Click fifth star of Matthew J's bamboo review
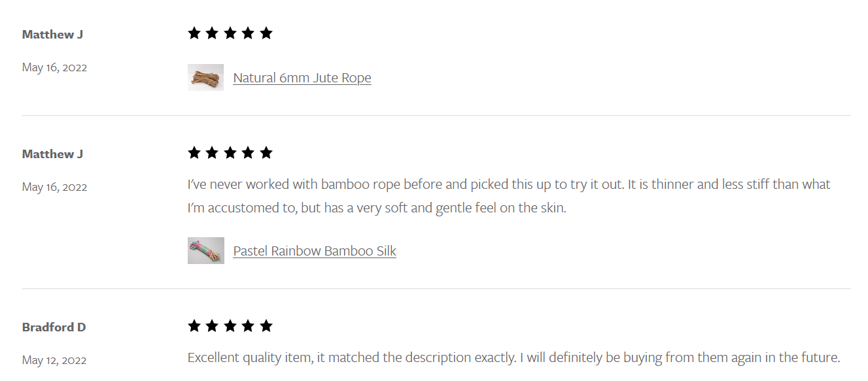 pyautogui.click(x=266, y=153)
